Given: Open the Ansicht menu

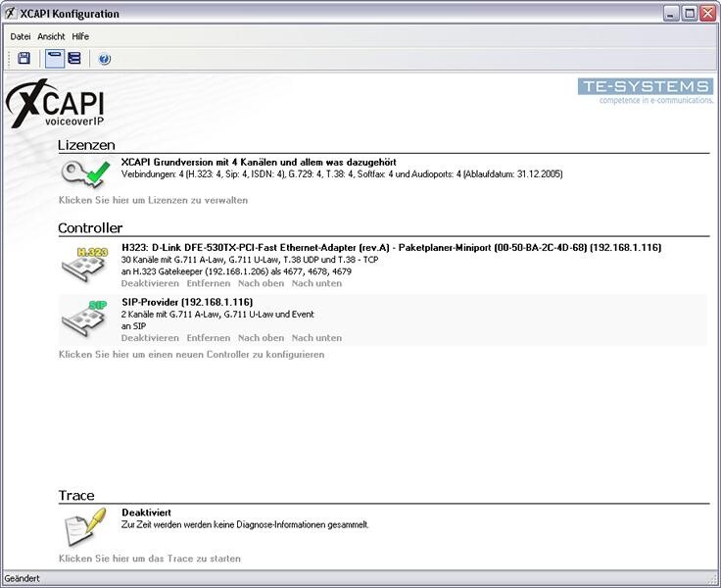Looking at the screenshot, I should point(51,36).
